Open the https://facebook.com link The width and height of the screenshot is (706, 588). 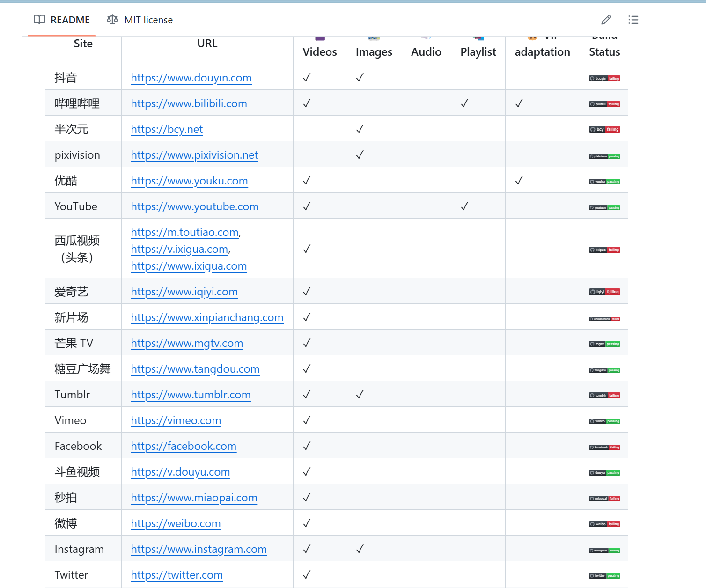[184, 446]
